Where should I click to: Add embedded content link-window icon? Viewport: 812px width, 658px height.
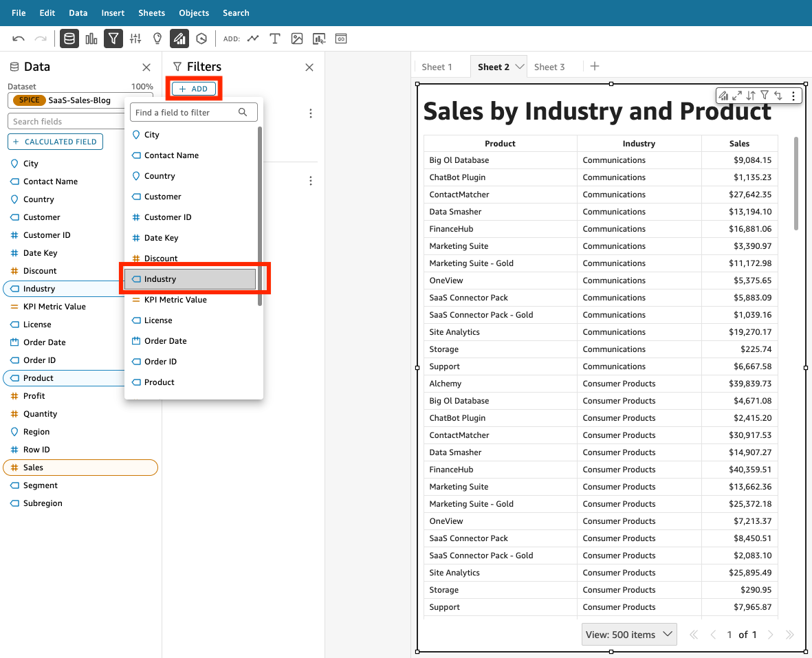341,39
